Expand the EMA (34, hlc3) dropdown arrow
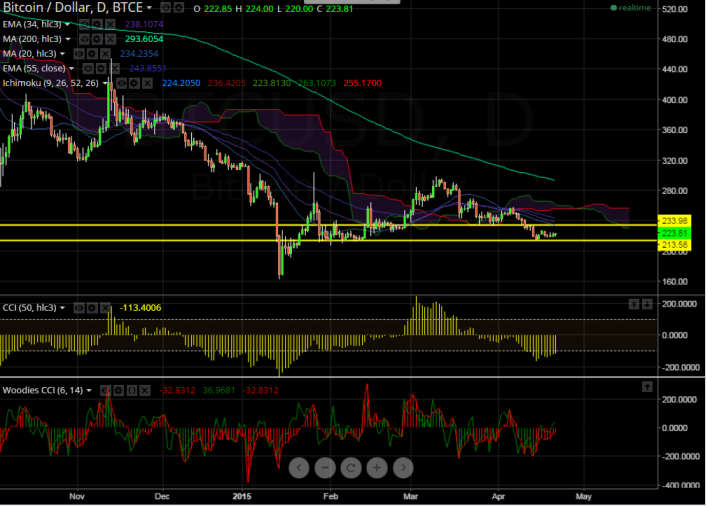 click(x=68, y=25)
